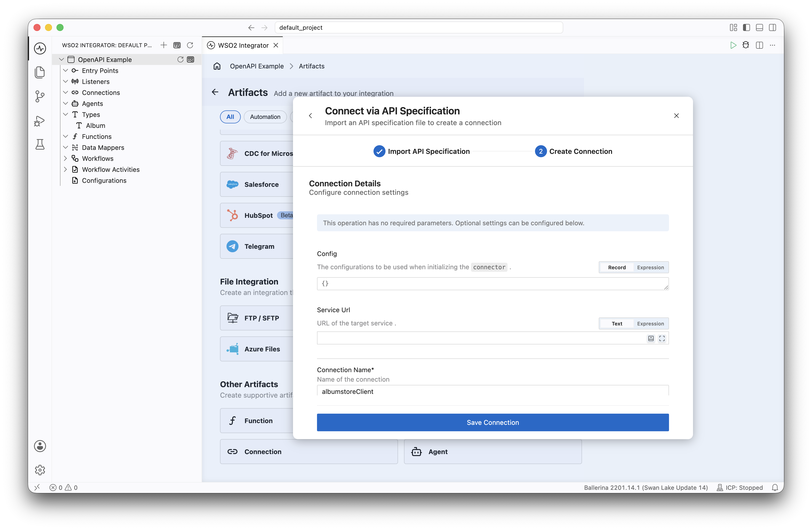Collapse Connections tree node
Screen dimensions: 812x530
(x=65, y=92)
